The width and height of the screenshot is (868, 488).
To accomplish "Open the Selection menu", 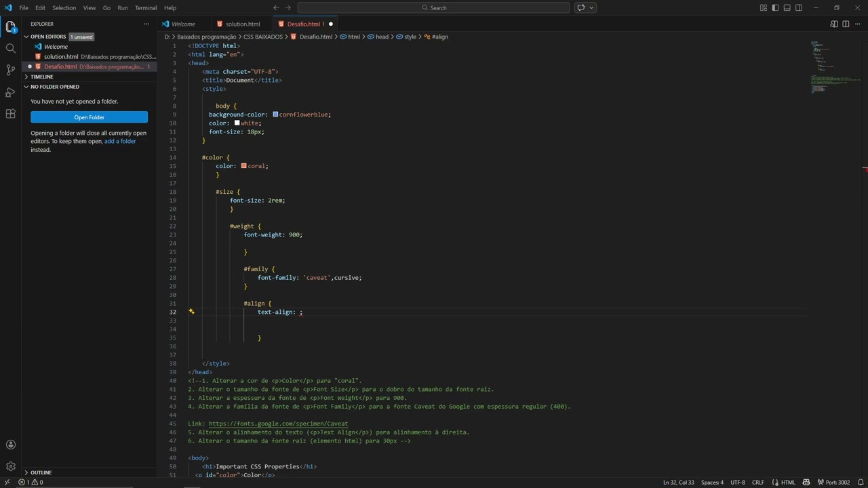I will (x=64, y=7).
